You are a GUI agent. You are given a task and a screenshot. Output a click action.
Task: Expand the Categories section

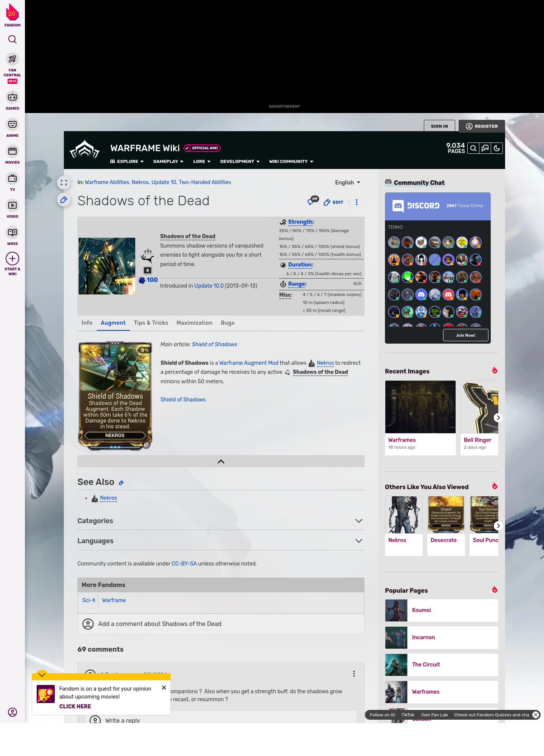point(221,521)
